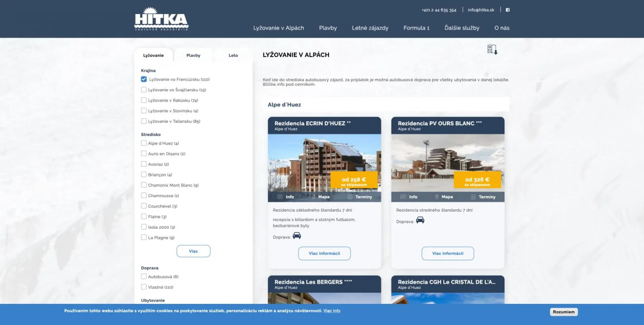
Task: Check Lyžovanie vo Švajčiarsku checkbox
Action: [x=144, y=90]
